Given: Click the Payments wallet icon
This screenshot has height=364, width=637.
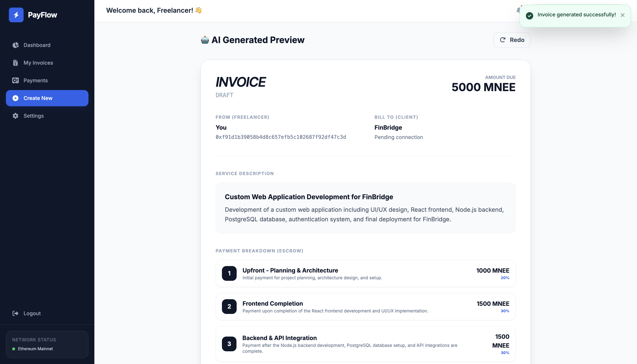Looking at the screenshot, I should click(x=15, y=80).
